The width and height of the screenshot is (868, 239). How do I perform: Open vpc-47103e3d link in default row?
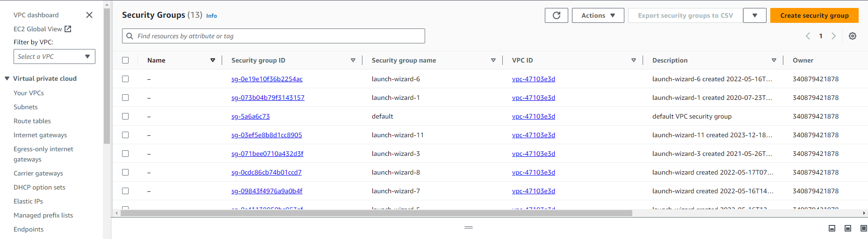(x=534, y=116)
